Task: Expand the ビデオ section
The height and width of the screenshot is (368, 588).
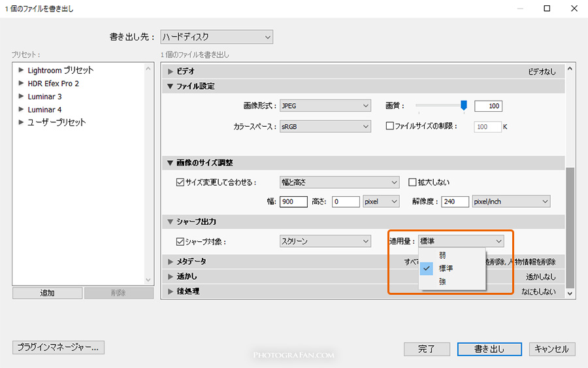Action: click(171, 71)
